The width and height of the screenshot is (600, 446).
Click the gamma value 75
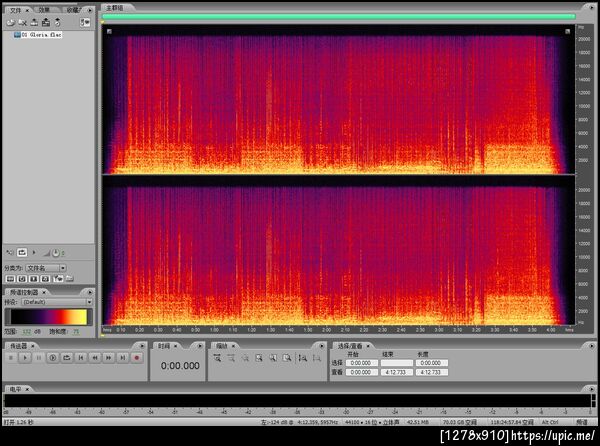[76, 332]
